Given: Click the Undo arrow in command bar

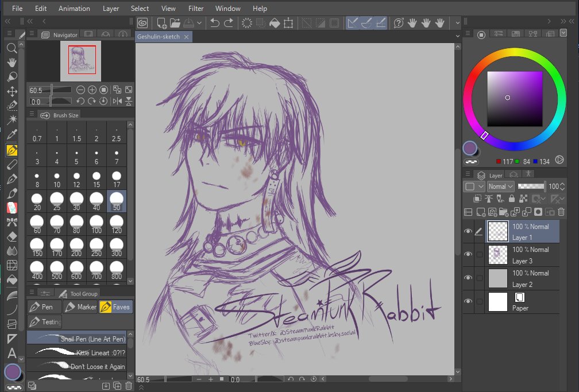Looking at the screenshot, I should click(x=215, y=23).
